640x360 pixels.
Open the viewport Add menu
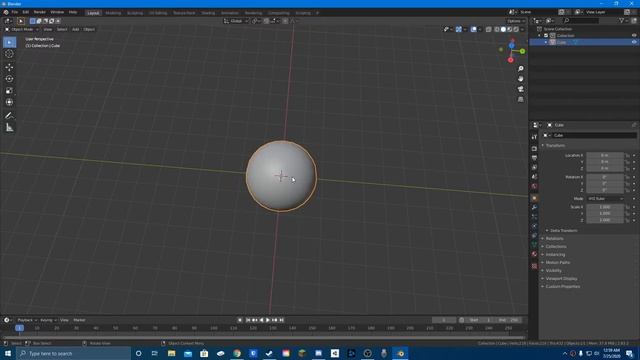[x=76, y=29]
